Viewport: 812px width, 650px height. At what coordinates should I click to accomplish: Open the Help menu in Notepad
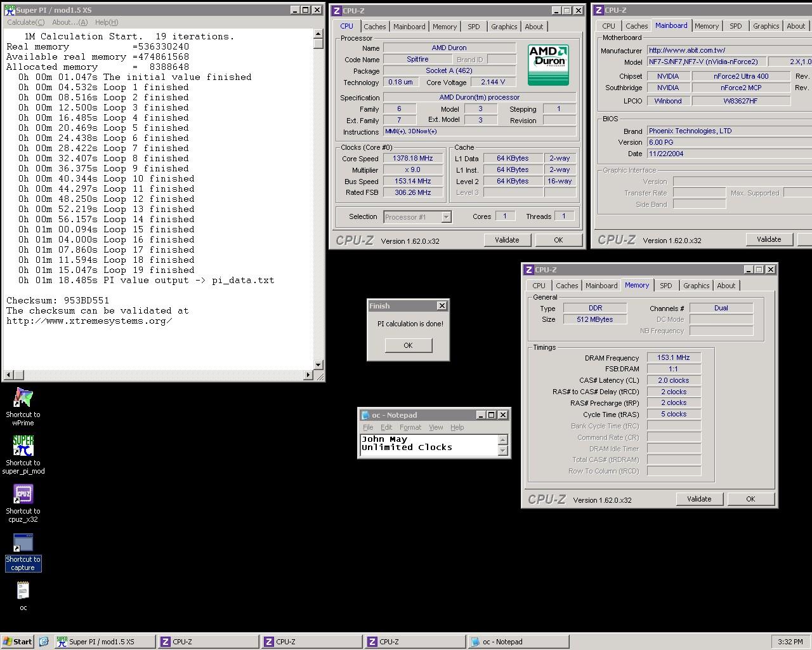coord(457,427)
